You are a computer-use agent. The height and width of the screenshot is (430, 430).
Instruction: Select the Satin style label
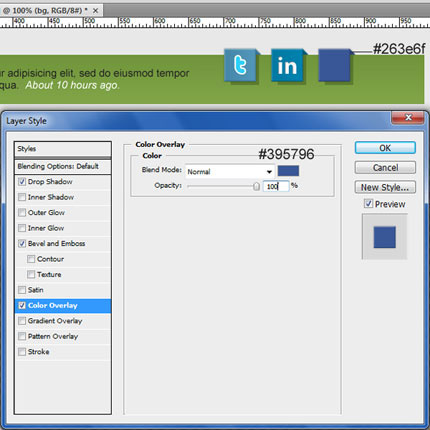click(x=36, y=290)
